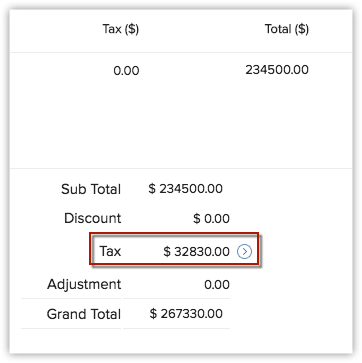
Task: Edit the Adjustment value 0.00 field
Action: tap(176, 285)
